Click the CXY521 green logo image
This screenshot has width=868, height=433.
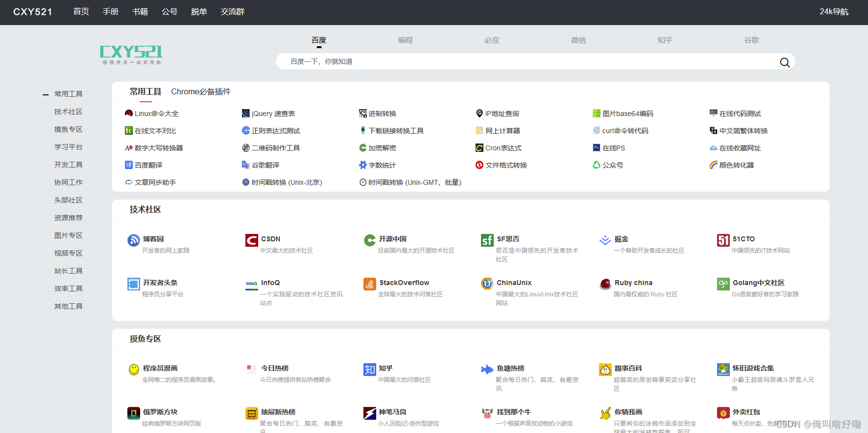pos(131,55)
